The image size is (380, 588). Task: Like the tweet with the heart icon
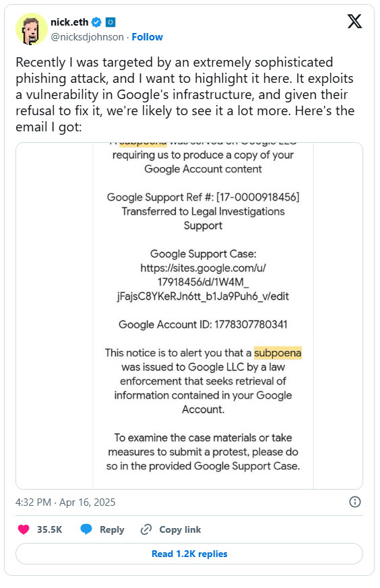24,529
